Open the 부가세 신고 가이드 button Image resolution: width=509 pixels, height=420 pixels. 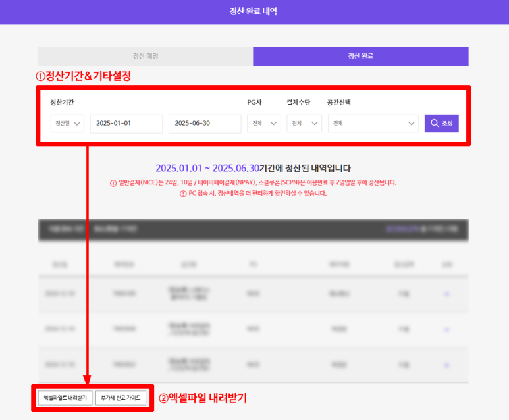point(119,398)
